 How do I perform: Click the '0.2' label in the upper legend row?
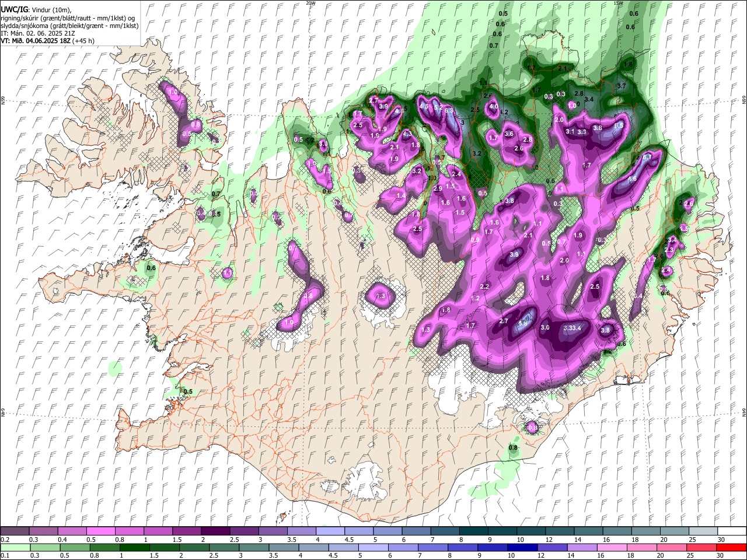pos(4,540)
